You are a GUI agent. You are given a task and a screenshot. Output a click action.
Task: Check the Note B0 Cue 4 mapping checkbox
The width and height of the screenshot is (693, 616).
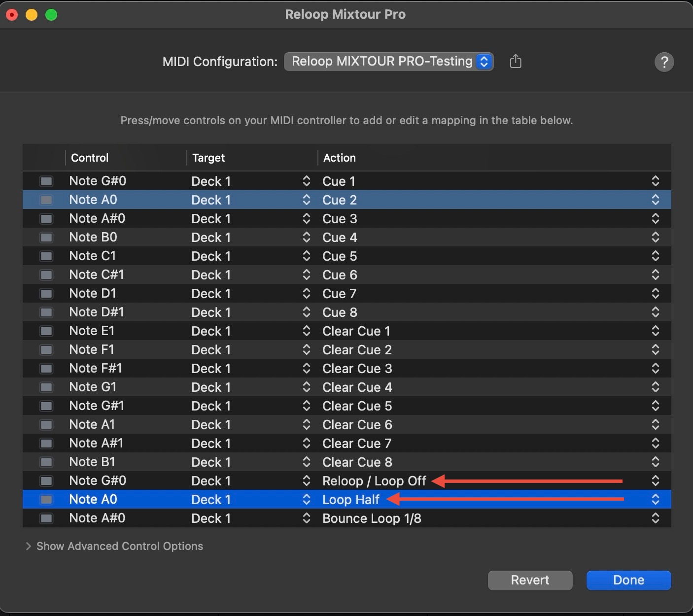click(46, 237)
